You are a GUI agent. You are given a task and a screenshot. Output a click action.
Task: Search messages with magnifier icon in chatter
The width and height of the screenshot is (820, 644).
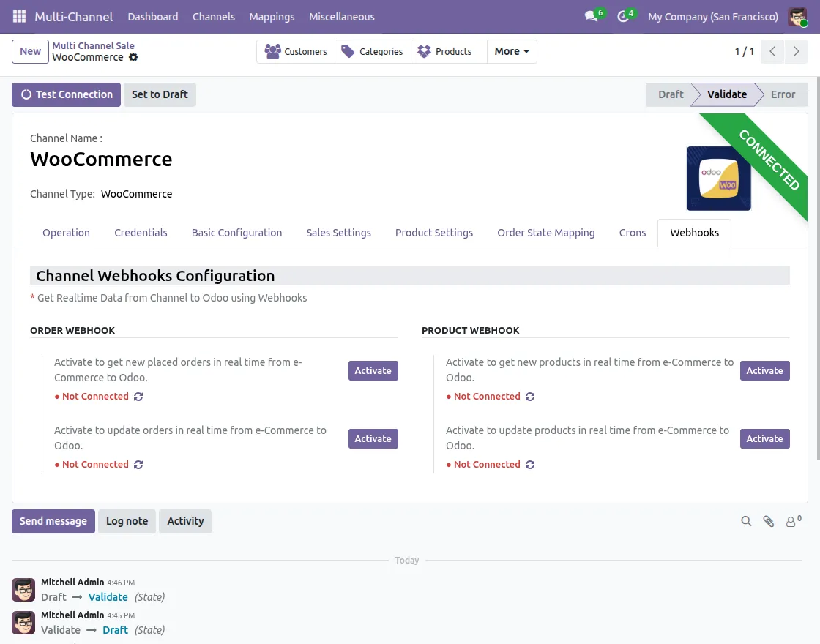(746, 521)
